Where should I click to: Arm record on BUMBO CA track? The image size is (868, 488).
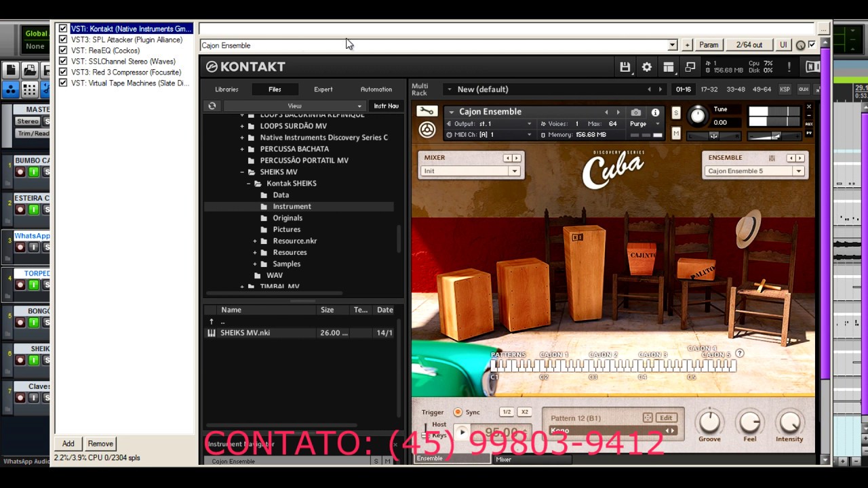pos(20,172)
